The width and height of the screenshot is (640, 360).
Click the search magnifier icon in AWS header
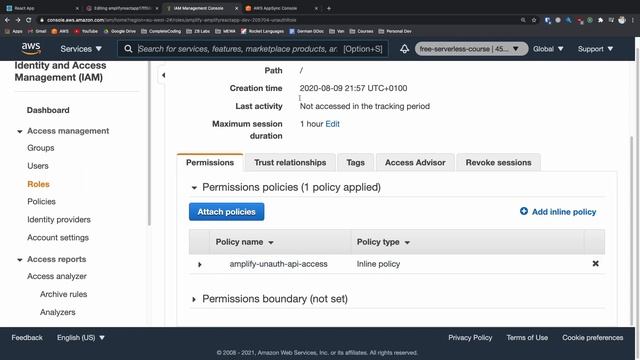coord(128,49)
